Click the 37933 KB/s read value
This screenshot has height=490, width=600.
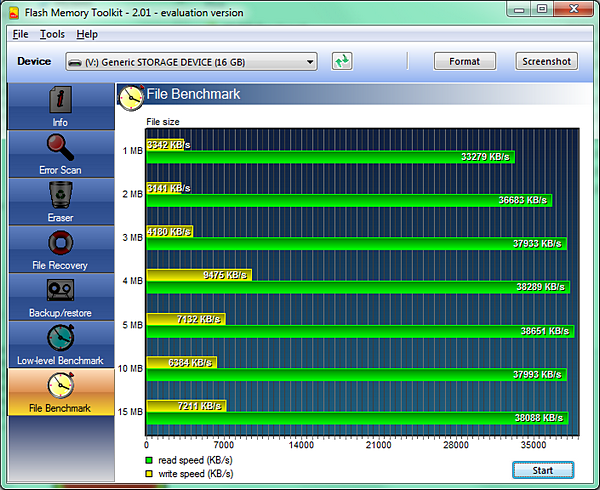click(537, 244)
